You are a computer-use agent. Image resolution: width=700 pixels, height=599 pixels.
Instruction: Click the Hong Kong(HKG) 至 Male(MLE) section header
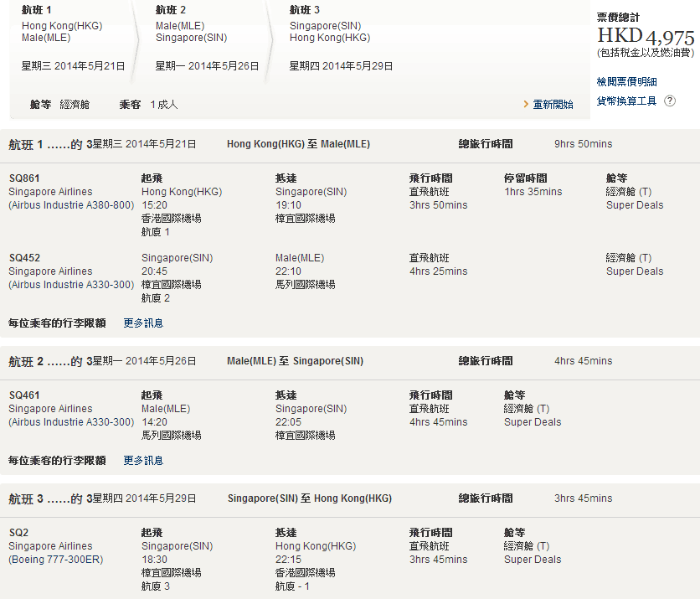(298, 144)
